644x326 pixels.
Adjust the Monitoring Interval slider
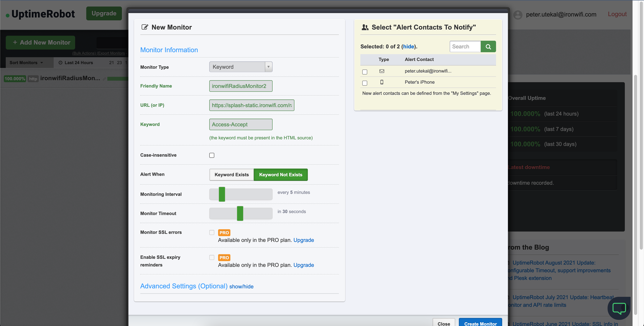[222, 194]
